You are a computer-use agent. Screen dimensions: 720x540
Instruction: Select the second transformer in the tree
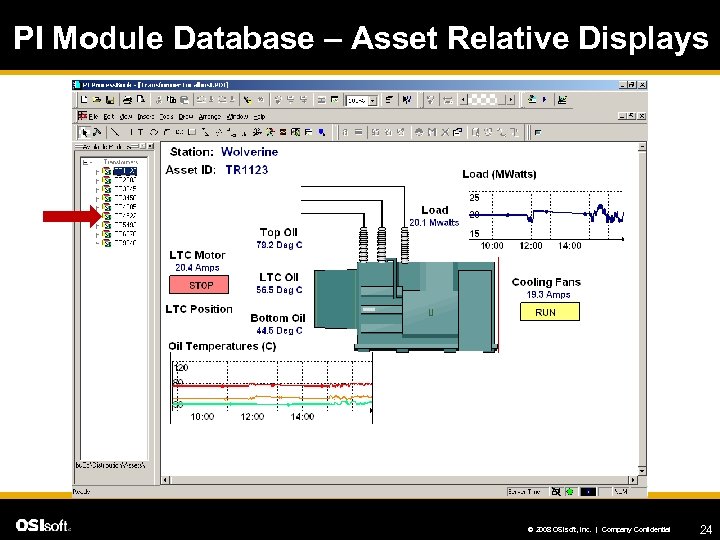(125, 180)
